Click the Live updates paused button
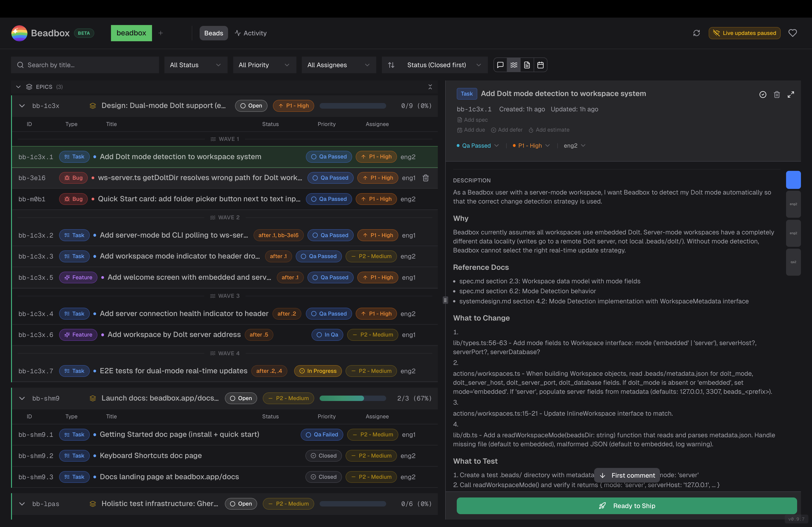The height and width of the screenshot is (527, 812). click(744, 33)
